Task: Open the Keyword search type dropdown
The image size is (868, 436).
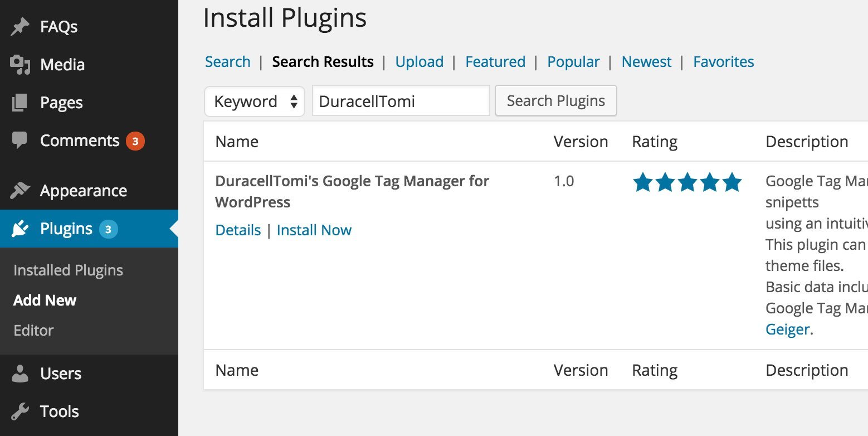Action: click(x=254, y=101)
